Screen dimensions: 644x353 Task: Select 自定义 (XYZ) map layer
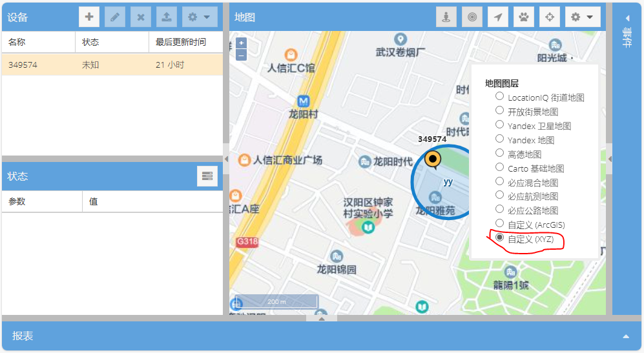499,237
